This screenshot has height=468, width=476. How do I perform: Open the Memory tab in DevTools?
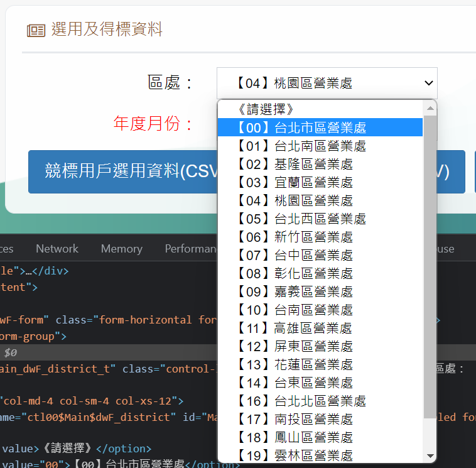click(x=121, y=249)
